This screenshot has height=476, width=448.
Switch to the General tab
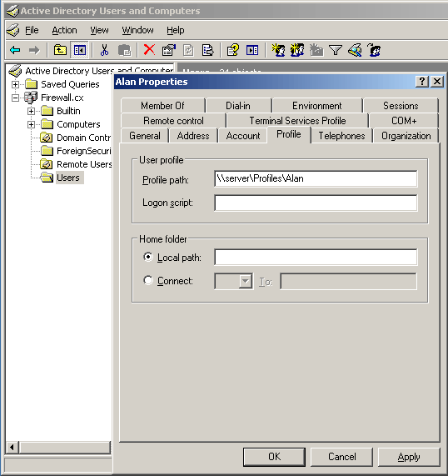click(x=145, y=136)
